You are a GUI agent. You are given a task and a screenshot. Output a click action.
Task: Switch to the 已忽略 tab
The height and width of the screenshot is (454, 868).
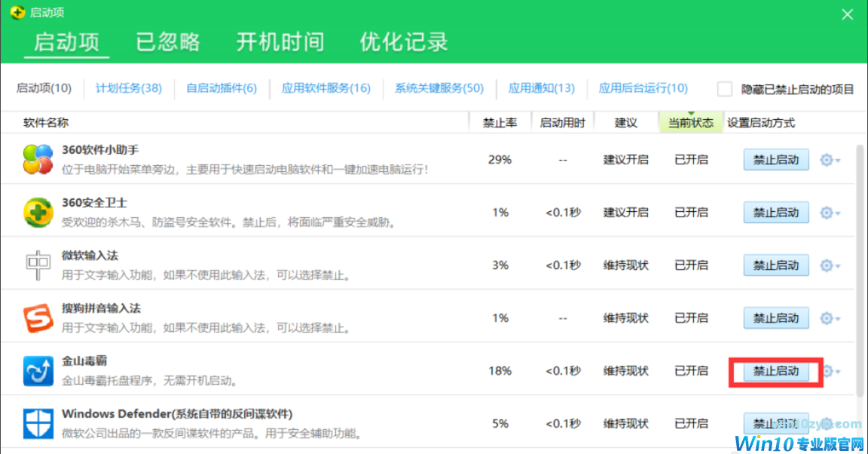tap(168, 41)
